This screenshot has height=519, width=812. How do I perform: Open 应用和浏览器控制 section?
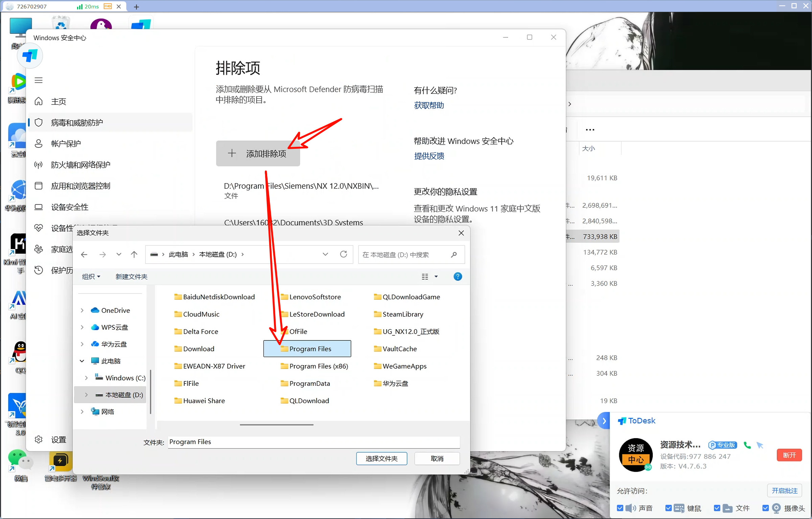click(80, 186)
